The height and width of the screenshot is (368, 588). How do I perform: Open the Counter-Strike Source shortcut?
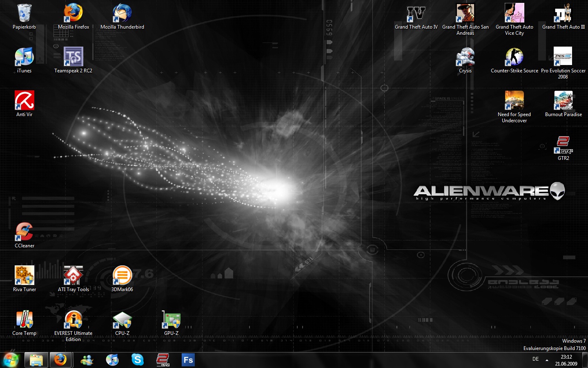[x=514, y=57]
